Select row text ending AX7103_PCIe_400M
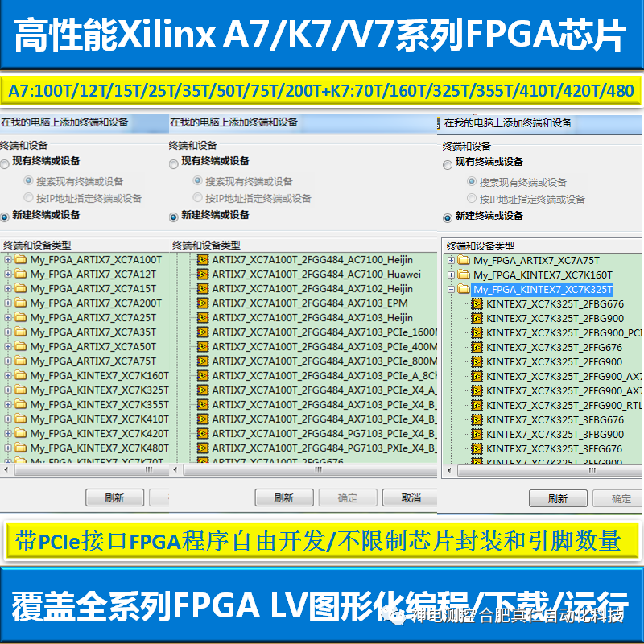Screen dimensions: 644x644 pyautogui.click(x=324, y=346)
